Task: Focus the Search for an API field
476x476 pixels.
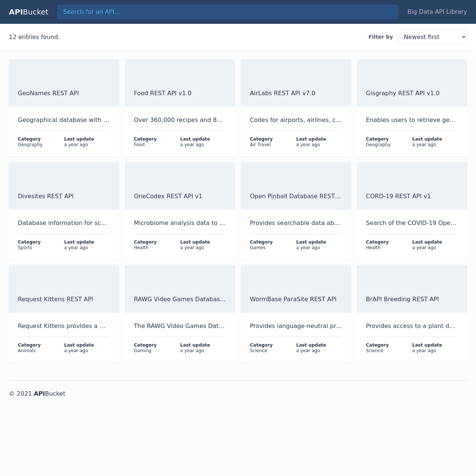Action: click(228, 12)
